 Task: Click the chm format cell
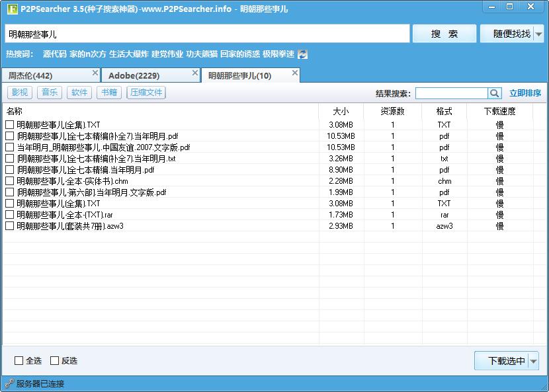pyautogui.click(x=444, y=181)
